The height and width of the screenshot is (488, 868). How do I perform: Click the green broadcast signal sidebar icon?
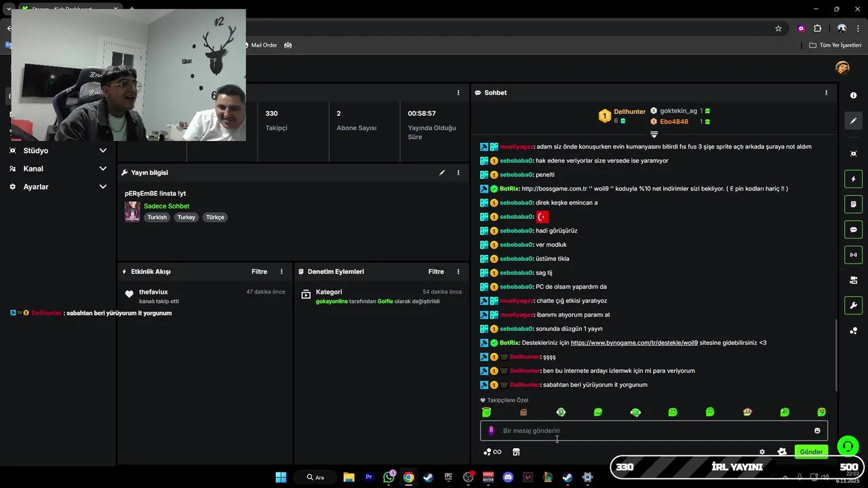click(x=853, y=255)
